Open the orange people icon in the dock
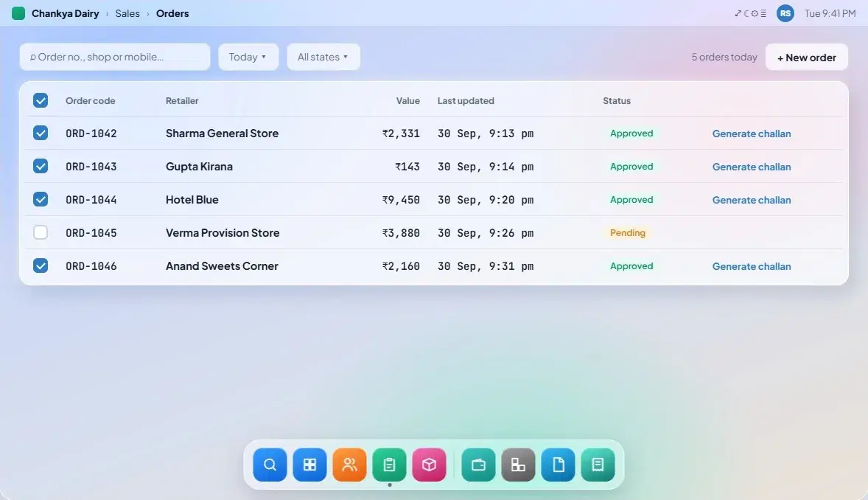 coord(350,465)
